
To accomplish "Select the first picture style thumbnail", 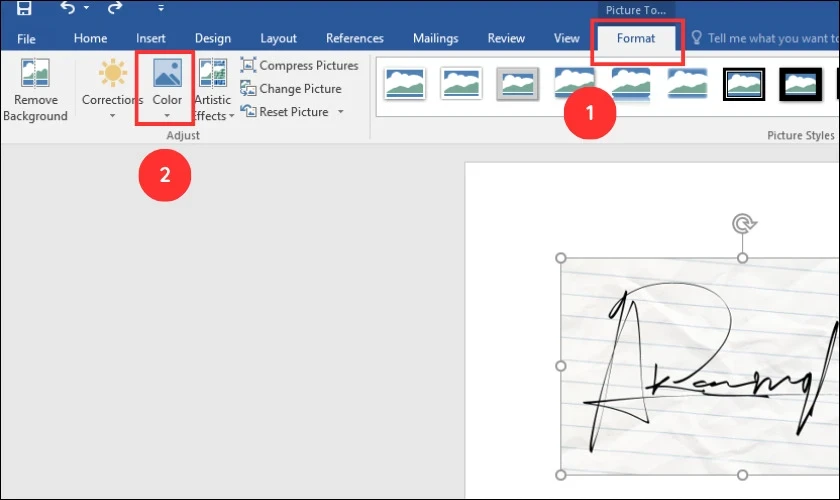I will [x=404, y=84].
